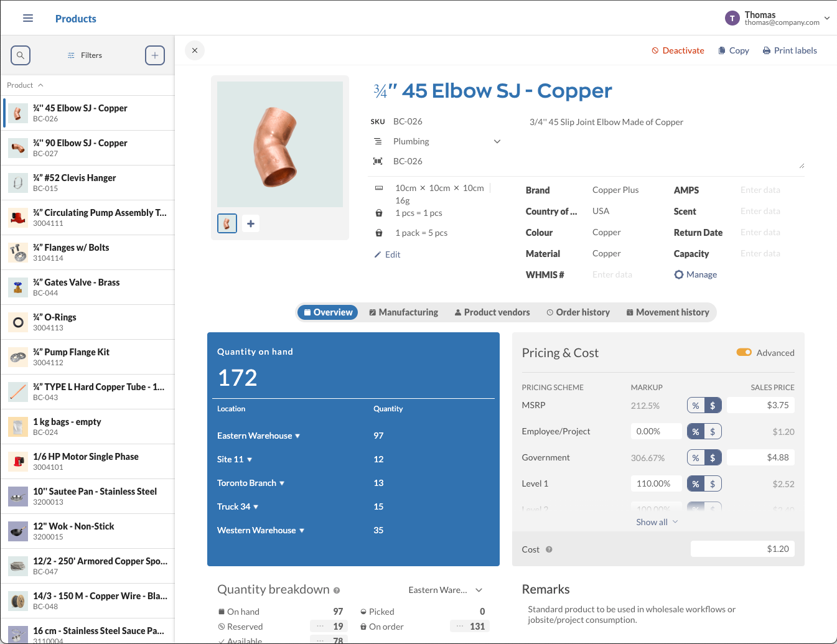Click the Print labels icon
837x644 pixels.
pyautogui.click(x=766, y=50)
